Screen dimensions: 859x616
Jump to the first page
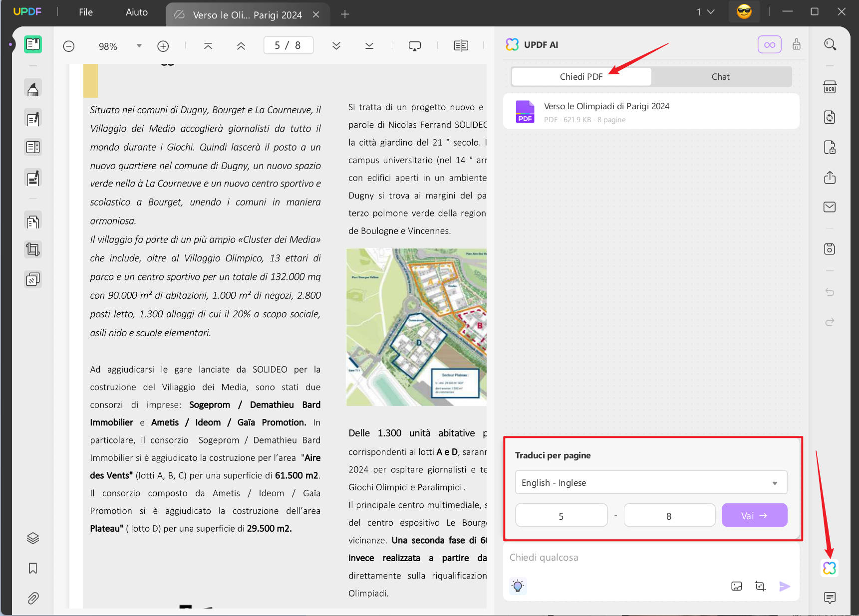pos(208,46)
